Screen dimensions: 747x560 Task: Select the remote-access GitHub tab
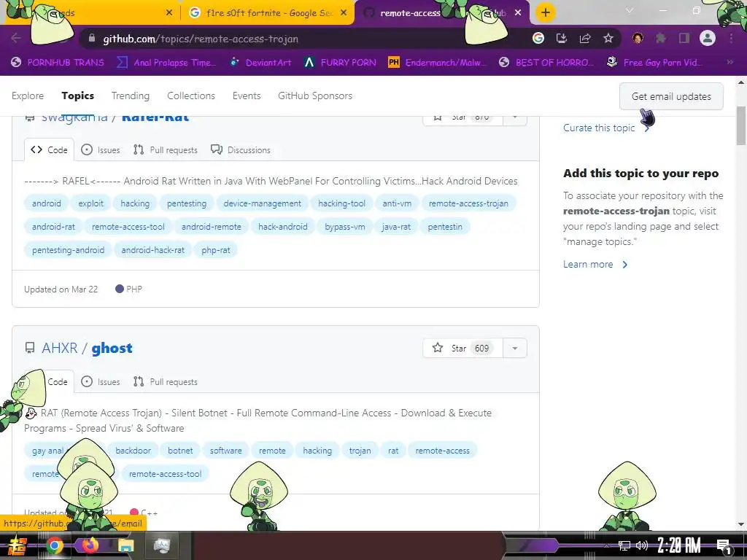point(410,13)
